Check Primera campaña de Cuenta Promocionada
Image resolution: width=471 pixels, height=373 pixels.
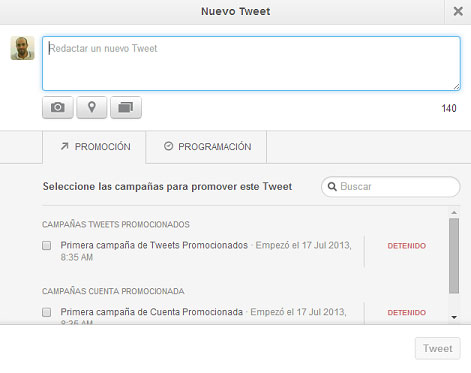point(47,312)
